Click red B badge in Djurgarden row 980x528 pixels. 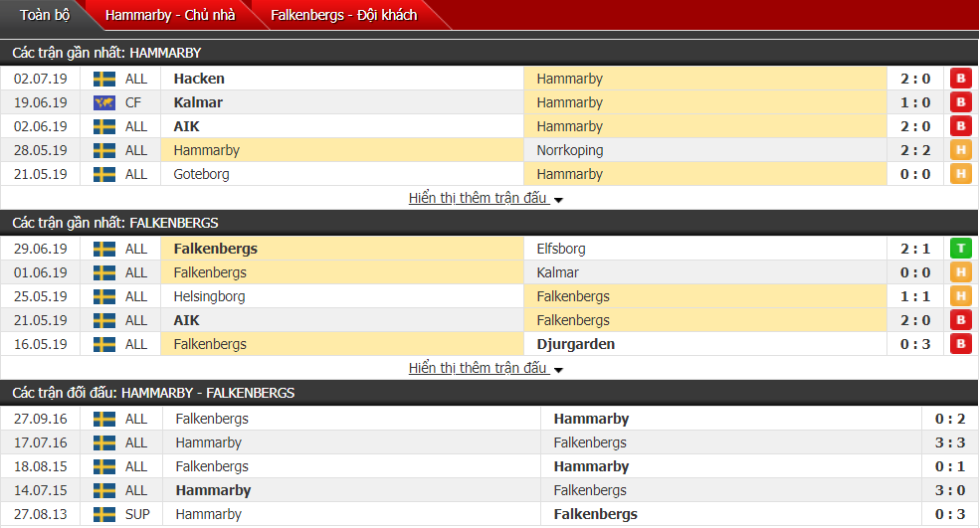click(961, 344)
